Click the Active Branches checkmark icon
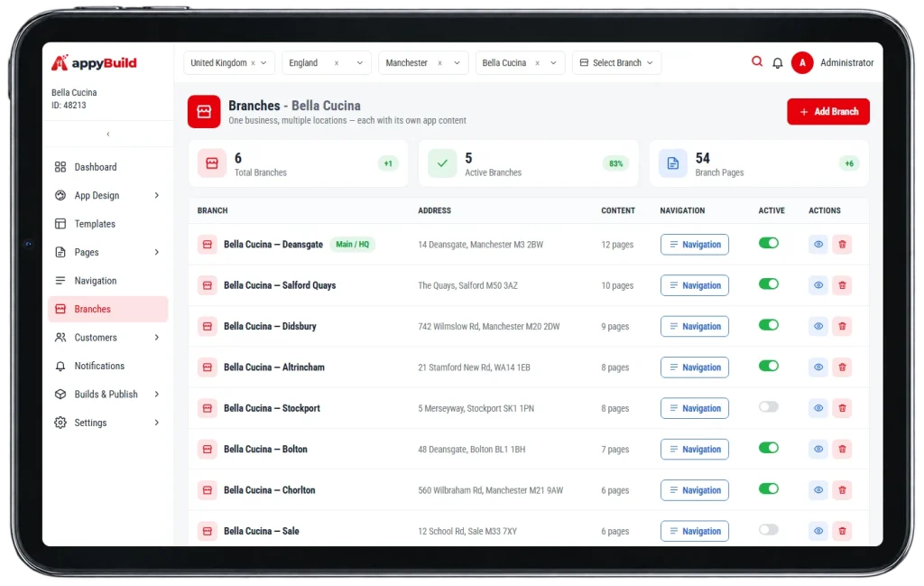Screen dimensions: 924x586 (442, 163)
